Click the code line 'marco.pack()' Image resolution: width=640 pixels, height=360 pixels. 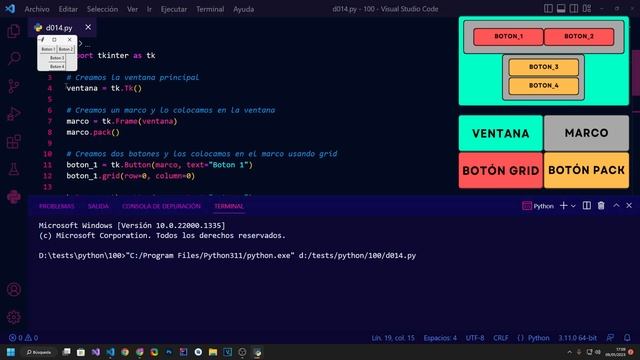click(93, 132)
